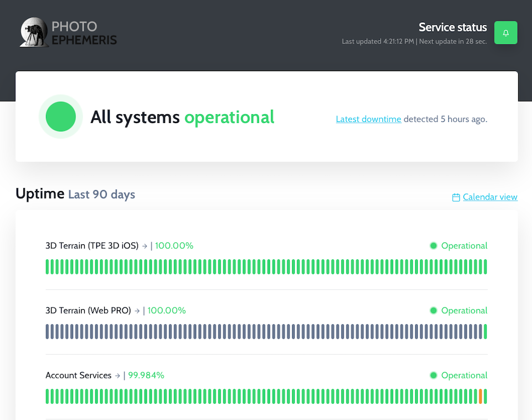Click the arrow next to 3D Terrain (Web PRO)
The image size is (532, 420).
tap(137, 311)
